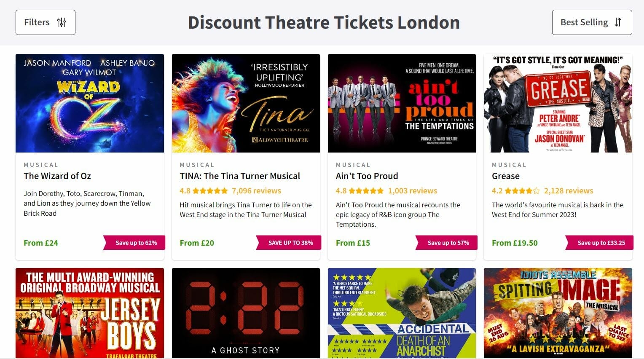Click Grease's 4.2 star rating

tap(521, 190)
